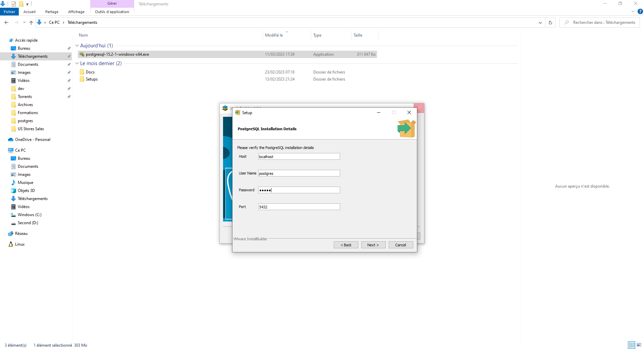Image resolution: width=644 pixels, height=349 pixels.
Task: Click the Port input field
Action: coord(299,207)
